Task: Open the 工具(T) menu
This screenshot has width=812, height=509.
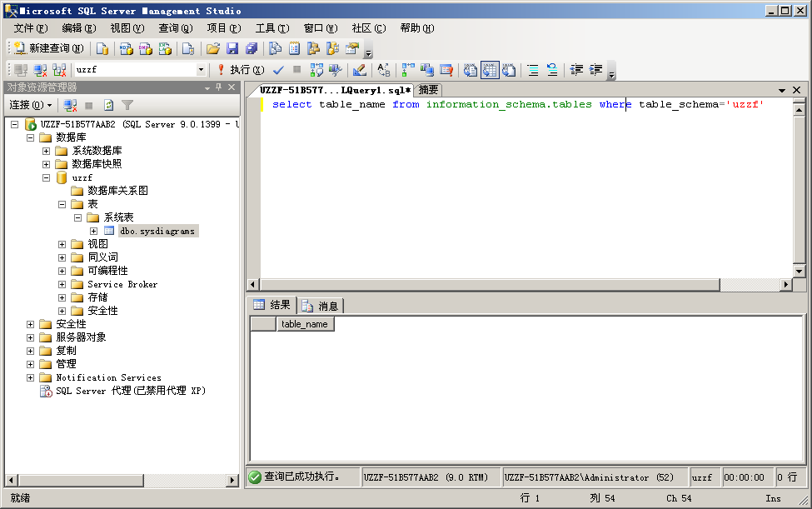Action: (271, 28)
